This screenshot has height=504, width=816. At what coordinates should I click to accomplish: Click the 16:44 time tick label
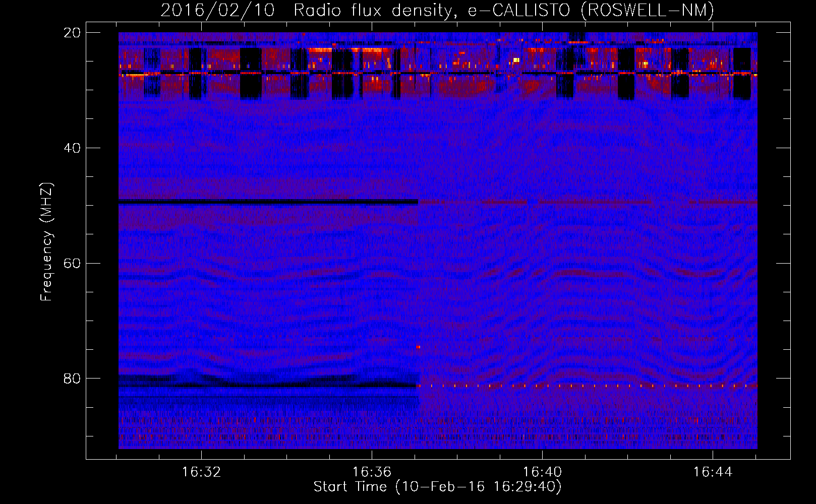[713, 472]
